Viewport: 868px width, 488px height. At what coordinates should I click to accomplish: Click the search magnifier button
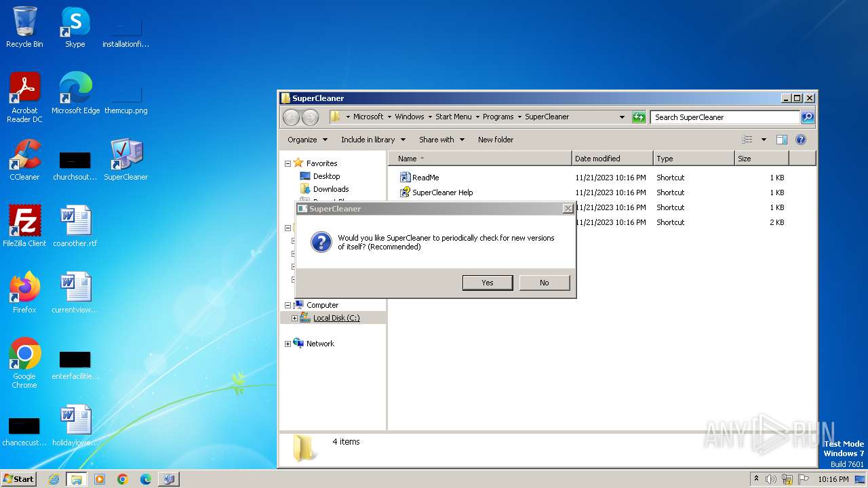coord(808,117)
